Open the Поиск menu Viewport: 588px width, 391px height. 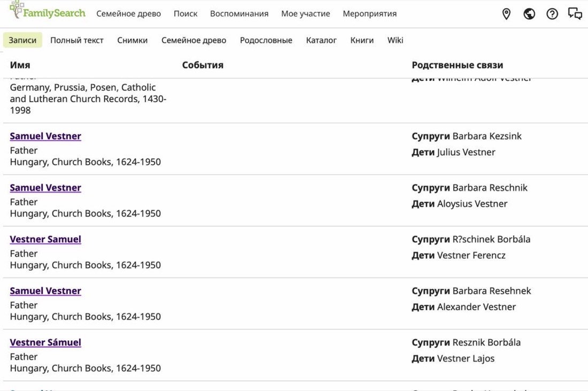click(185, 13)
